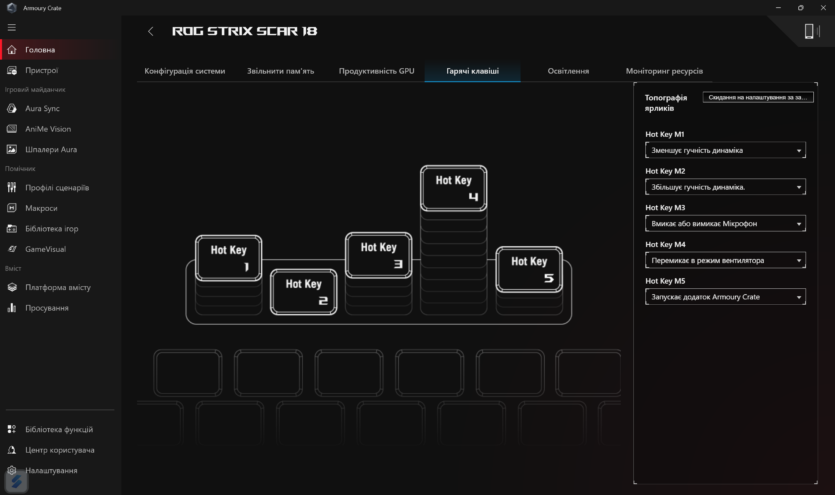Switch to Звільнити пам'ять tab
The width and height of the screenshot is (835, 495).
point(281,71)
